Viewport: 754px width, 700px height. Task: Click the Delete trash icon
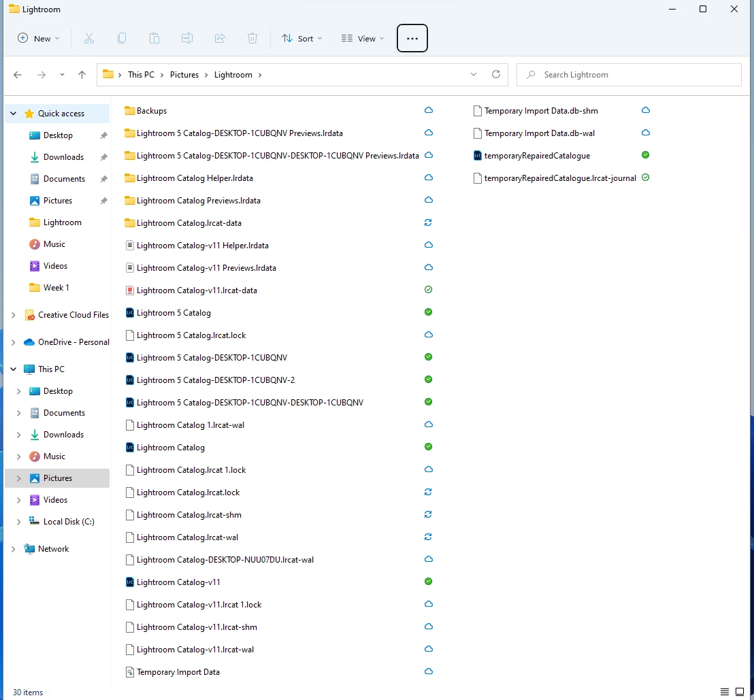click(252, 39)
